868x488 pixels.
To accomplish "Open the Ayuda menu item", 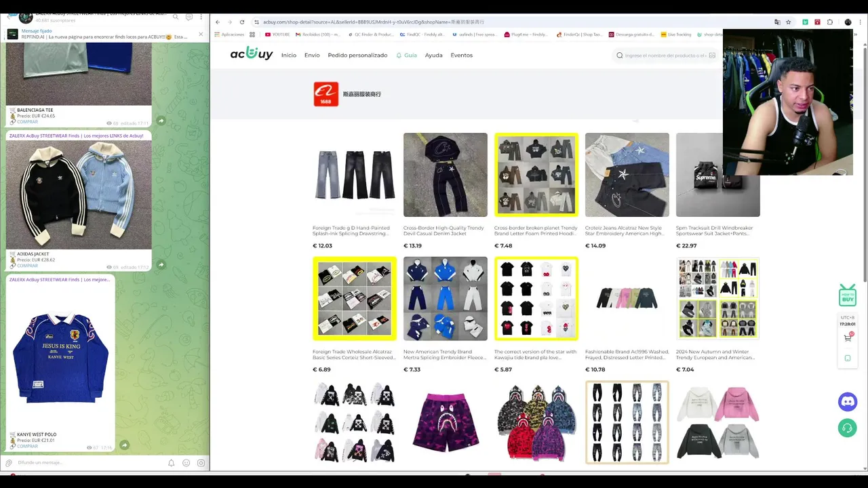I will click(434, 55).
